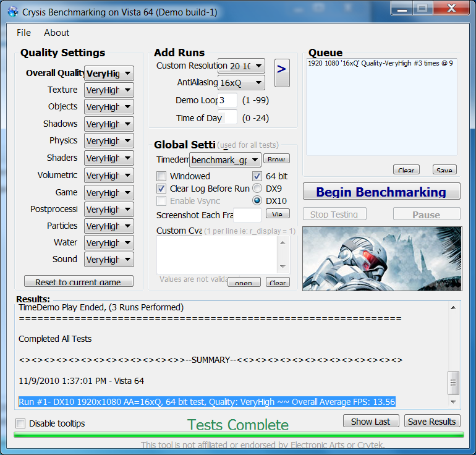This screenshot has height=455, width=476.
Task: Expand the Shaders quality dropdown
Action: (x=109, y=158)
